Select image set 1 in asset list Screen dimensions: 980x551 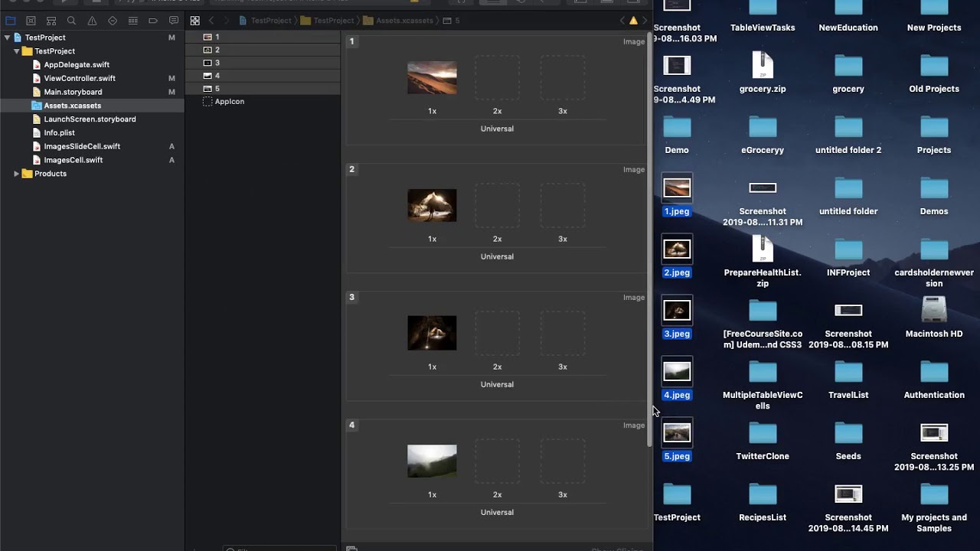coord(263,37)
